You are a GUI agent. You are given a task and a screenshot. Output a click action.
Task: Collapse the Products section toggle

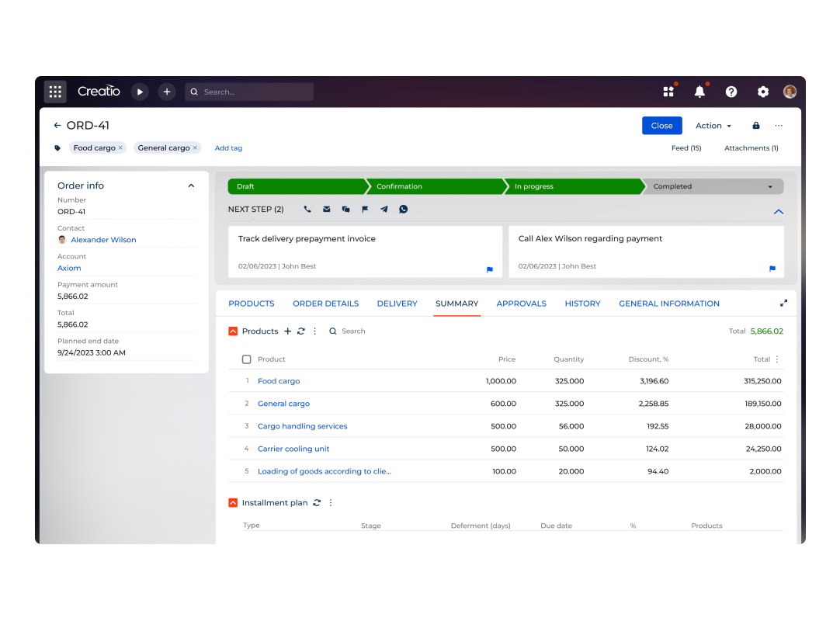pos(233,331)
